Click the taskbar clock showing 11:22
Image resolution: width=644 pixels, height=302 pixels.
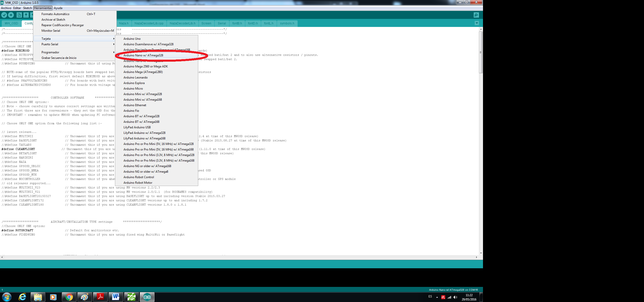(469, 295)
